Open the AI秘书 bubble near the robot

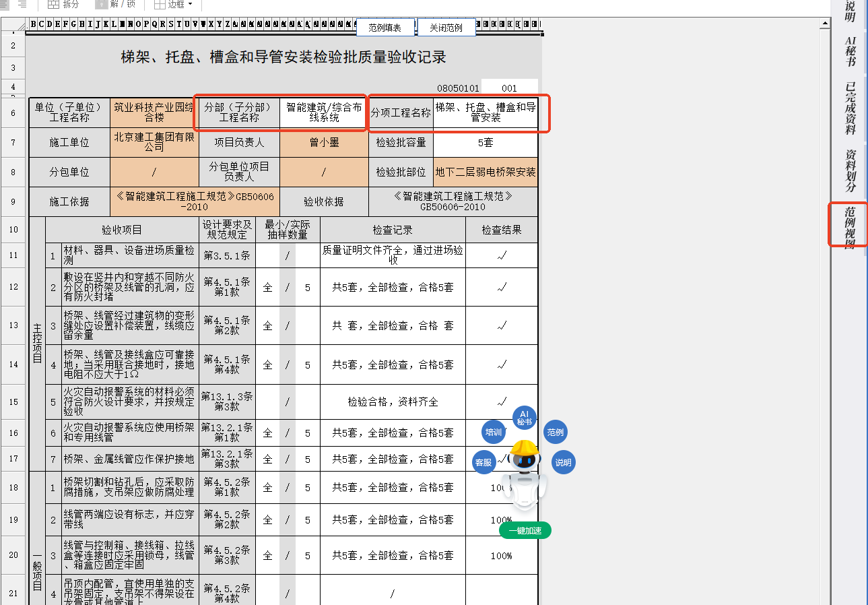525,418
